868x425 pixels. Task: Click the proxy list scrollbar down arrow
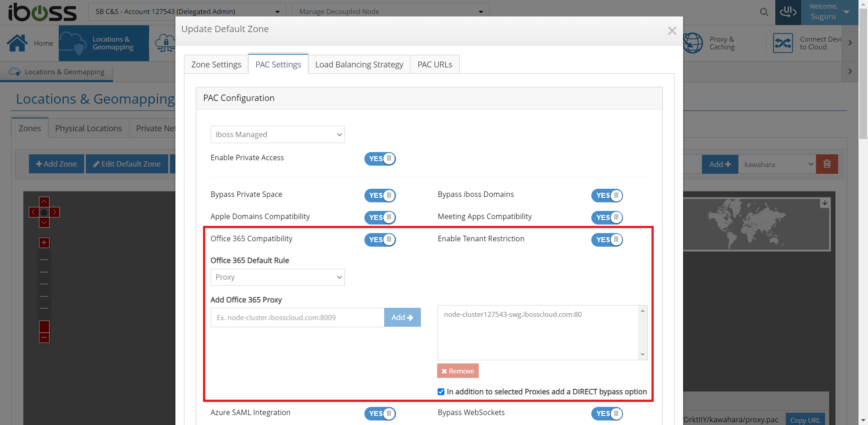point(642,355)
